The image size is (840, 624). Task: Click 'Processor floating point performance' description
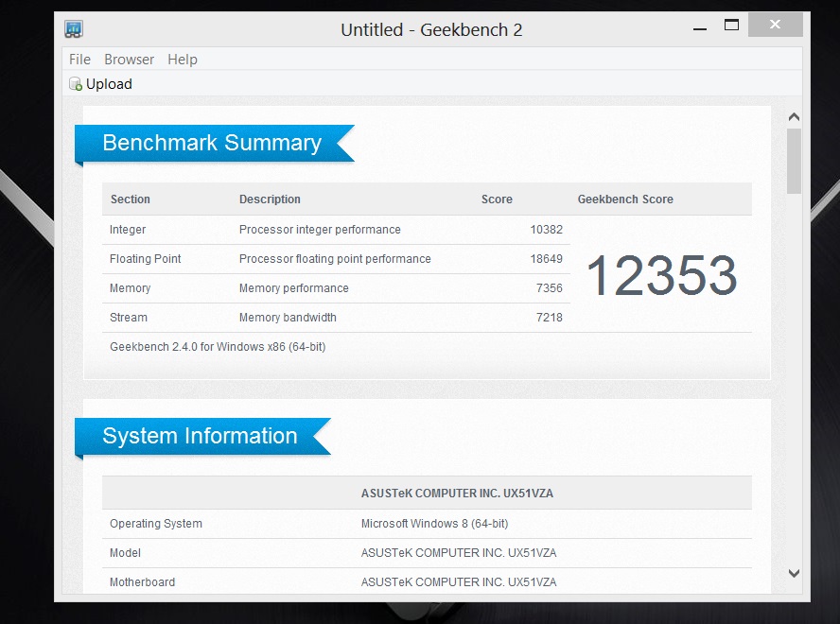coord(335,259)
